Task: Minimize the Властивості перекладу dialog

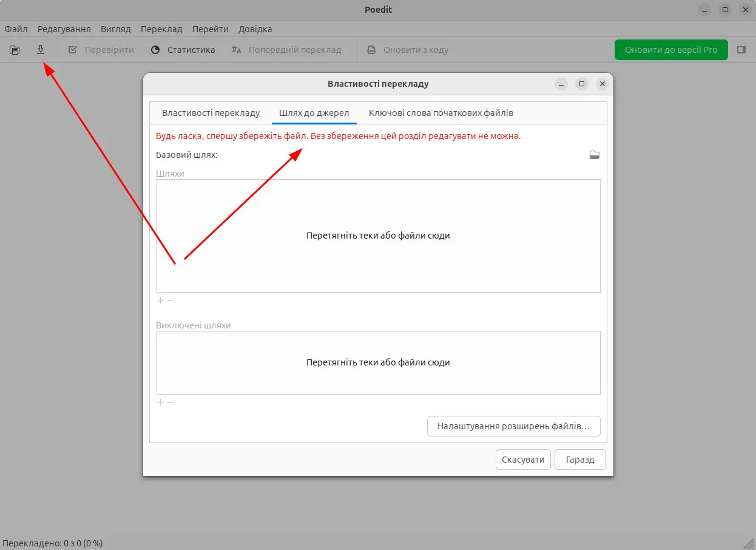Action: (x=561, y=84)
